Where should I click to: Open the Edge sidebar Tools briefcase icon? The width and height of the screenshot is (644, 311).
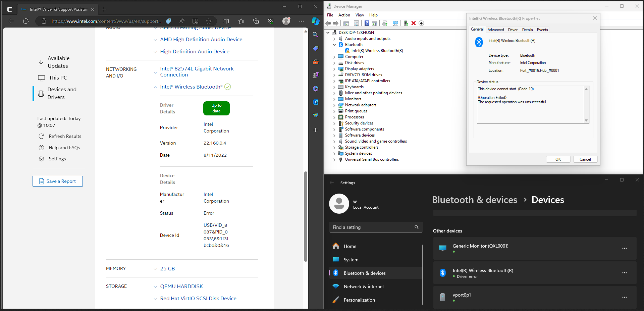click(315, 62)
